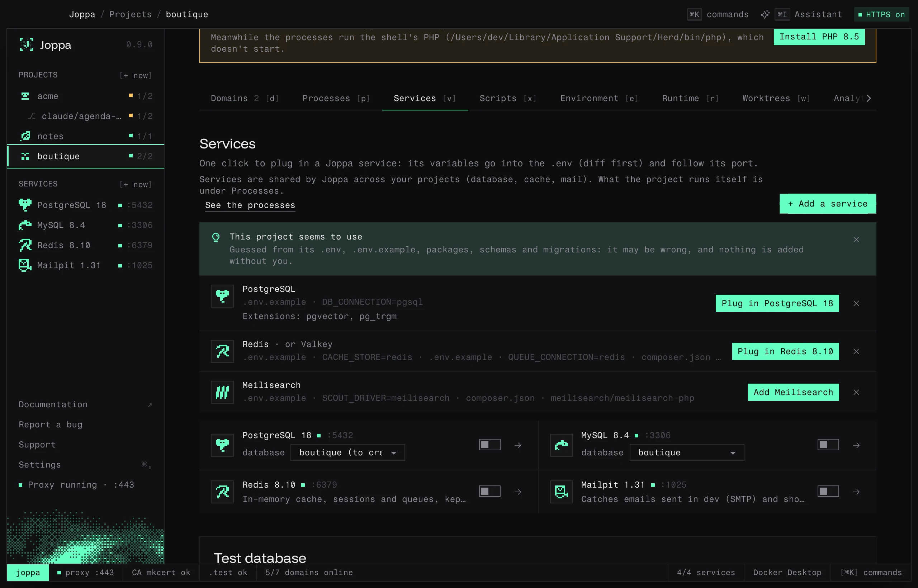The width and height of the screenshot is (918, 588).
Task: Click the lightbulb hint icon in suggestion banner
Action: pyautogui.click(x=216, y=237)
